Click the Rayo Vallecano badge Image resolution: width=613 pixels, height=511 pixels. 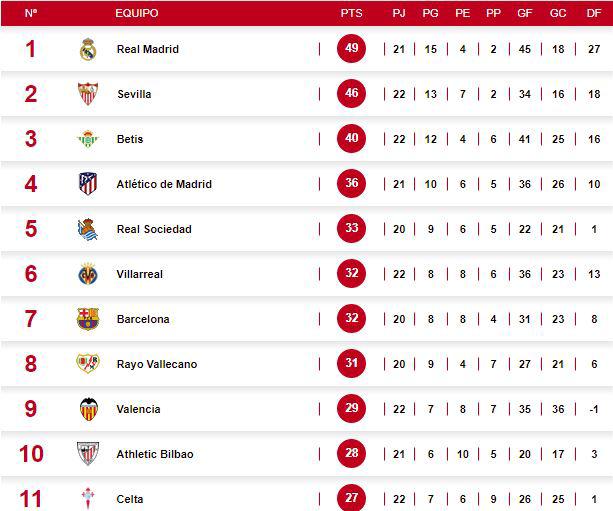tap(88, 364)
